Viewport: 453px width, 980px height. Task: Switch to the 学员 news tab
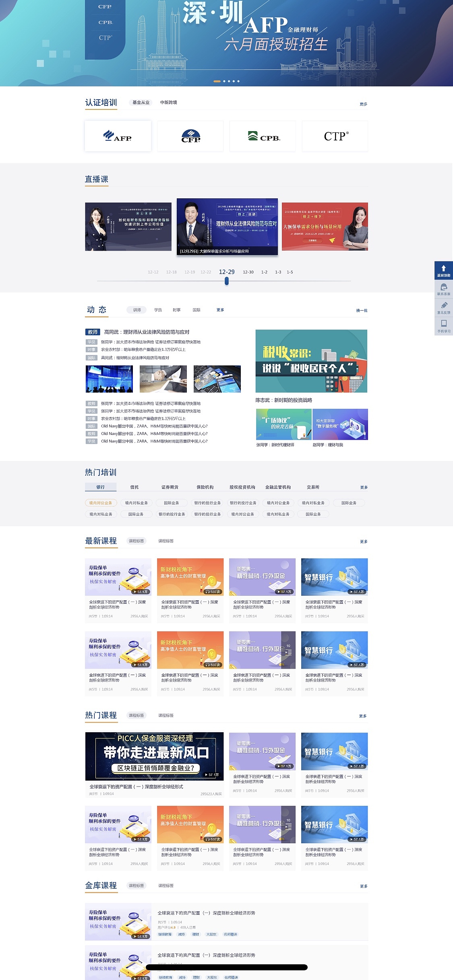point(158,310)
